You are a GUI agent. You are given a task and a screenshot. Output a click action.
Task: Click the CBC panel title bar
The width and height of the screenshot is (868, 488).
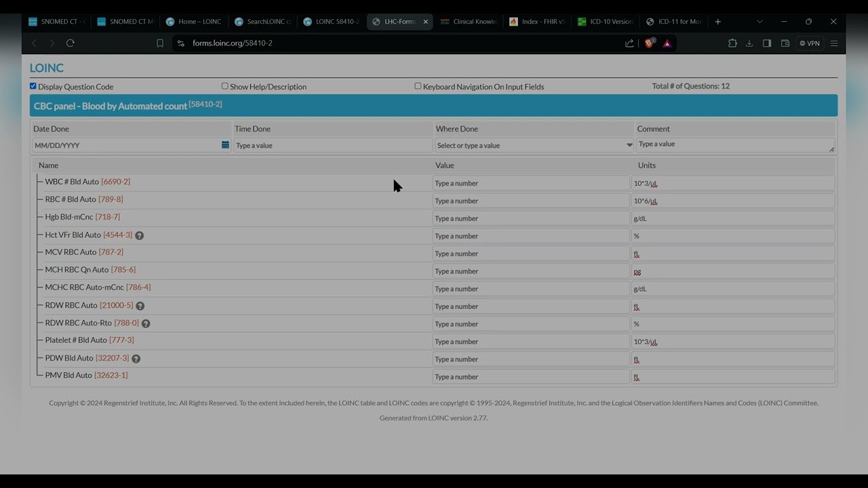click(x=433, y=106)
